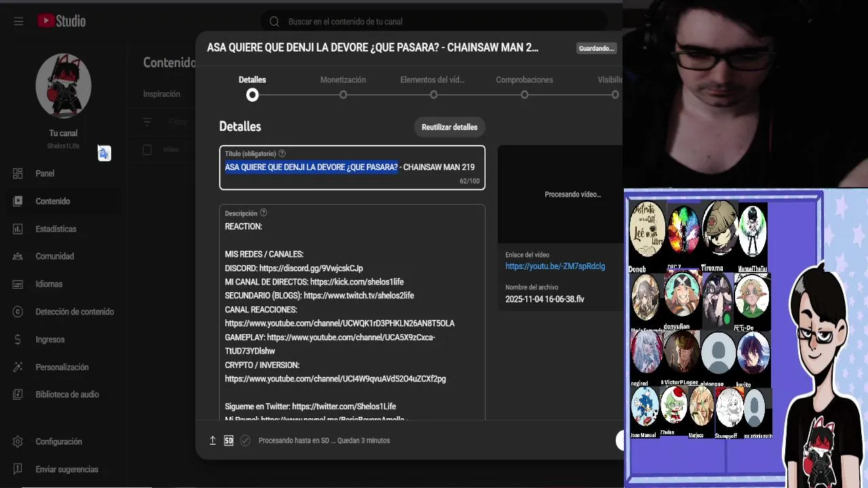Click the YouTube Studio logo

coord(62,21)
